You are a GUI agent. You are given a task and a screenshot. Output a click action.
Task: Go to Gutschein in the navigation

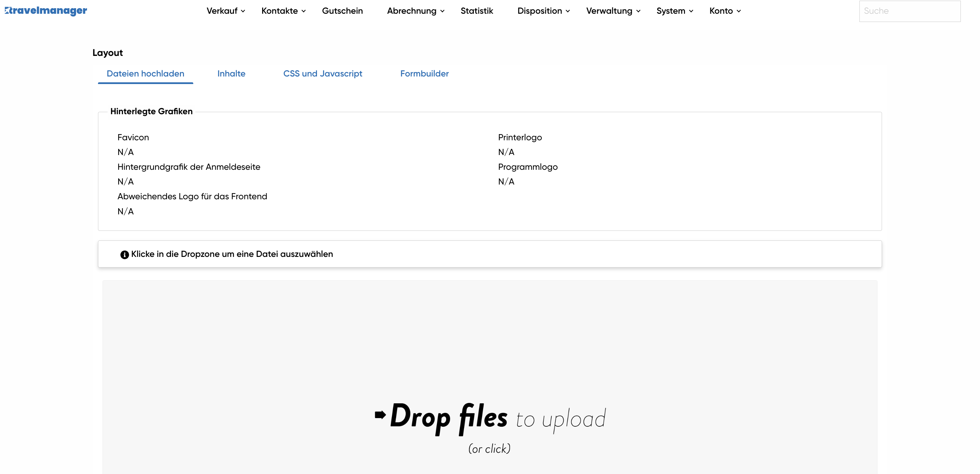[x=342, y=11]
